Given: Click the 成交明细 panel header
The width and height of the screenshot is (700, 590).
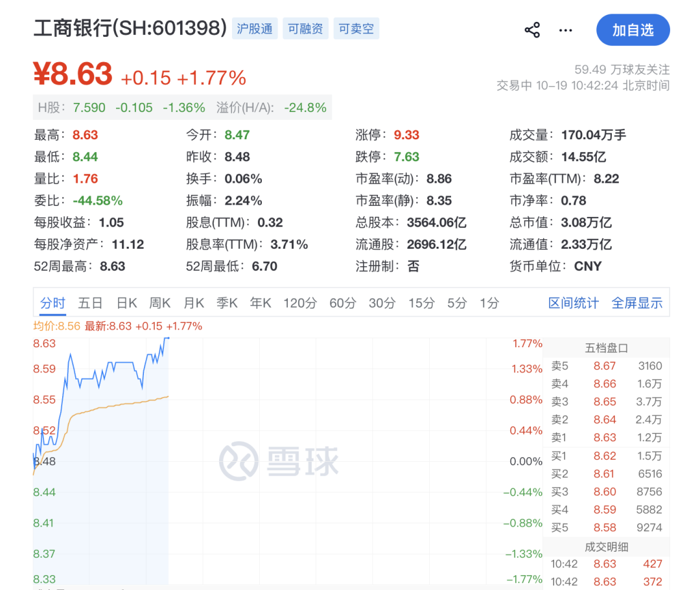Looking at the screenshot, I should [607, 547].
